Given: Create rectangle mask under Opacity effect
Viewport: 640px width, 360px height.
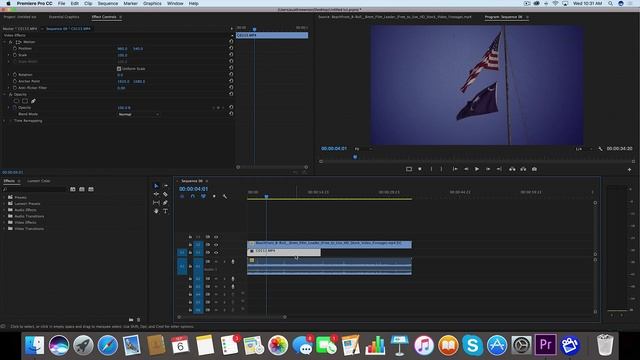Looking at the screenshot, I should coord(25,101).
